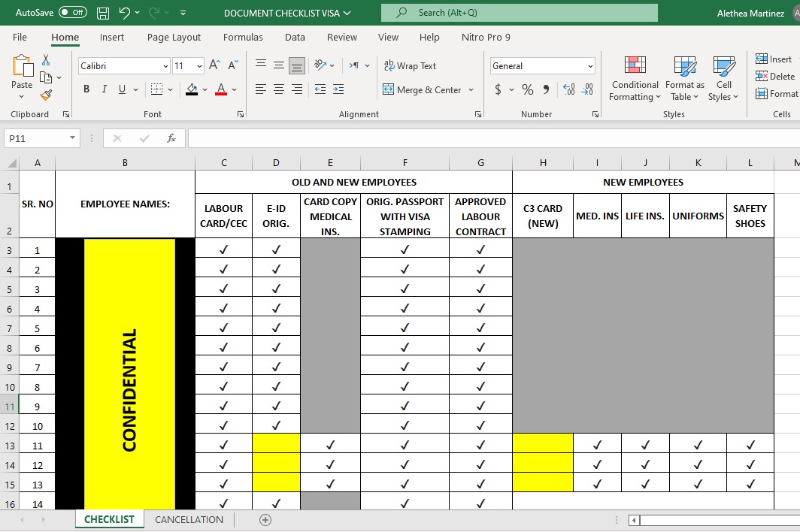Open the File menu
Viewport: 800px width, 532px height.
[20, 38]
